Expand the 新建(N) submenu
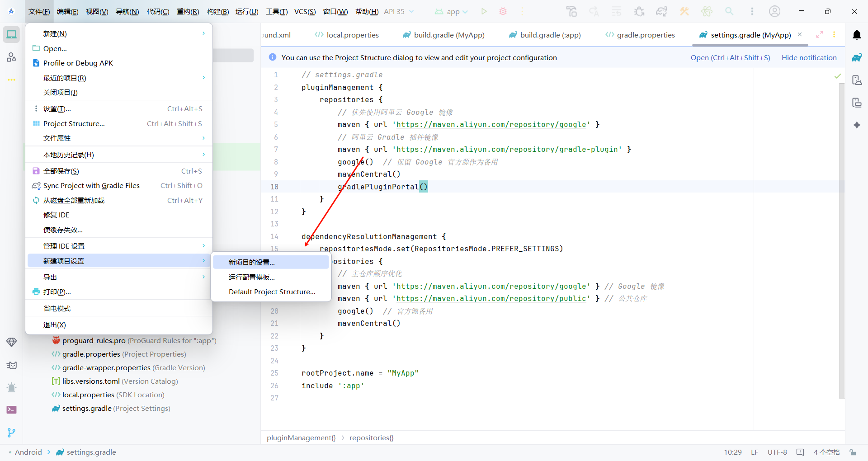 118,34
